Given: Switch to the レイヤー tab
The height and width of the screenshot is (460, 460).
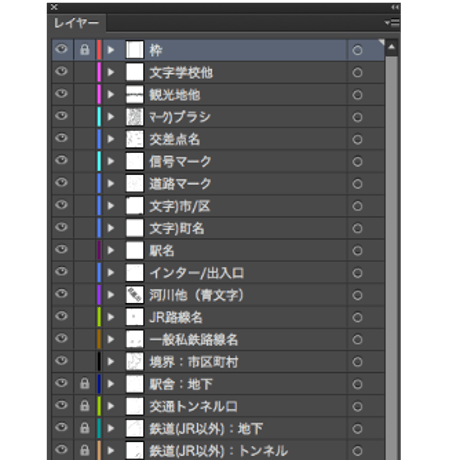Looking at the screenshot, I should (76, 23).
